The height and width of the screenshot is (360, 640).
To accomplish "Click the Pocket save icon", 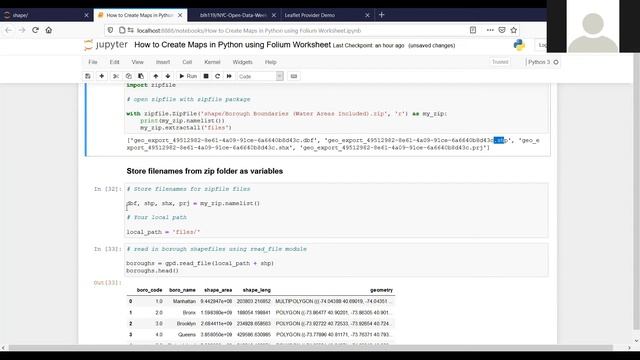I will coord(502,30).
